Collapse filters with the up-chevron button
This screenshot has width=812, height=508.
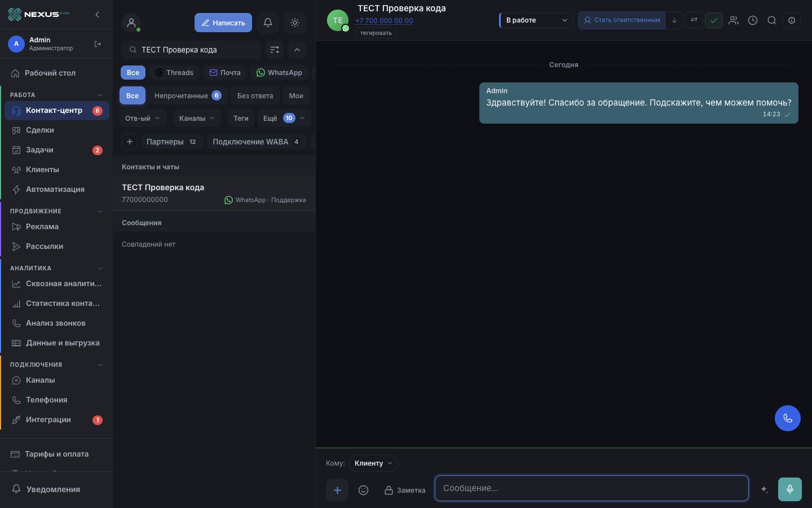point(297,50)
